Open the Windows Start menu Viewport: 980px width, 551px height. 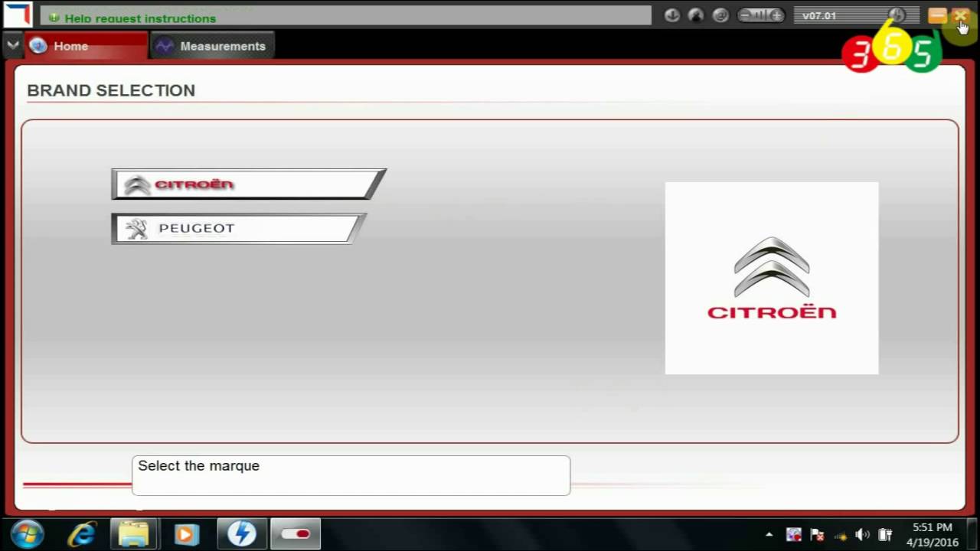pos(28,533)
